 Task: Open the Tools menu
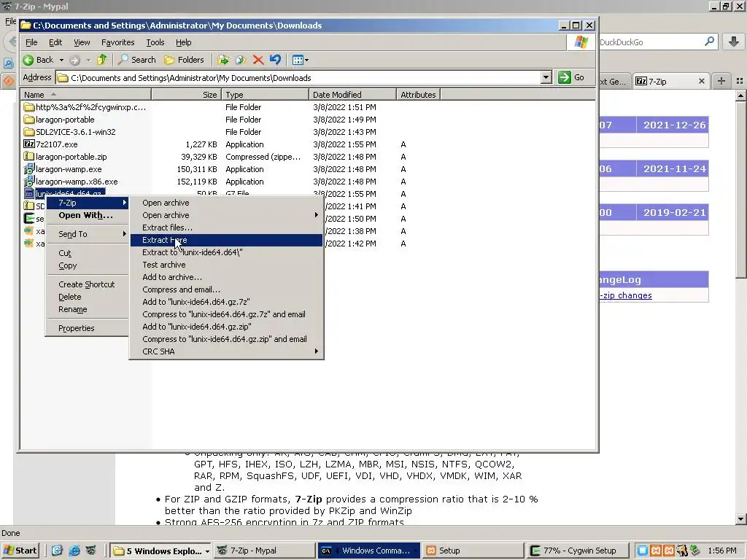(x=155, y=42)
